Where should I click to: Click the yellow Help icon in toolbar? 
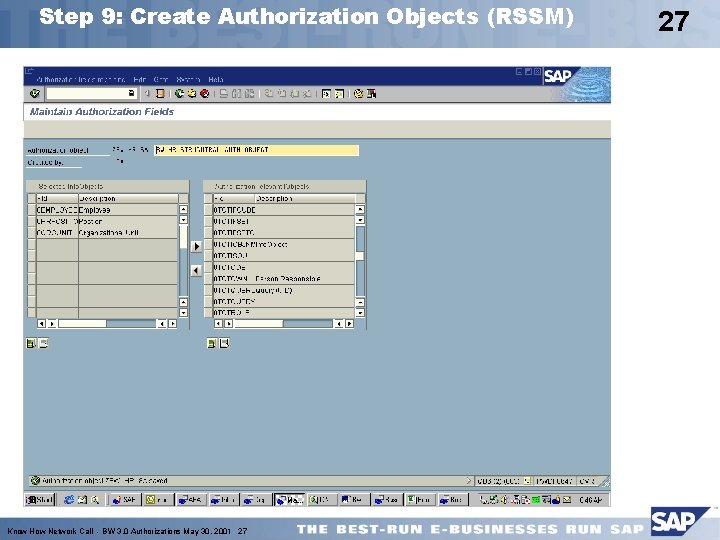pyautogui.click(x=358, y=94)
